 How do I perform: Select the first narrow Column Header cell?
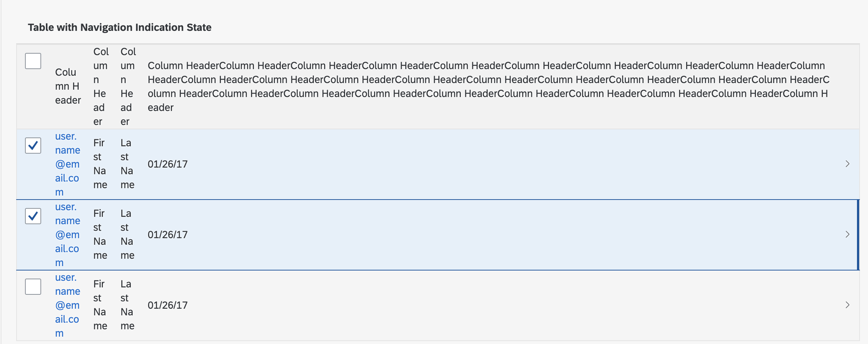point(68,86)
